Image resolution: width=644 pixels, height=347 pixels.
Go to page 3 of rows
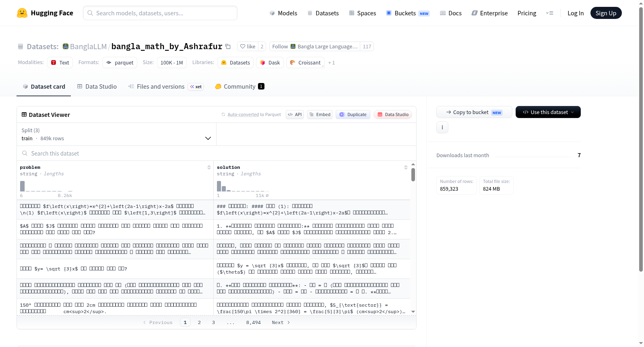[x=213, y=322]
